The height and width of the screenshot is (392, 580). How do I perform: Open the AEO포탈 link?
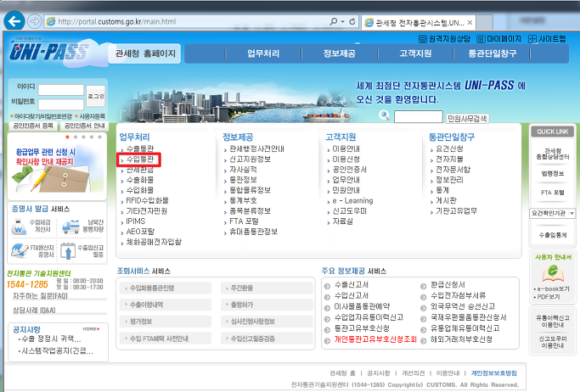click(x=140, y=232)
